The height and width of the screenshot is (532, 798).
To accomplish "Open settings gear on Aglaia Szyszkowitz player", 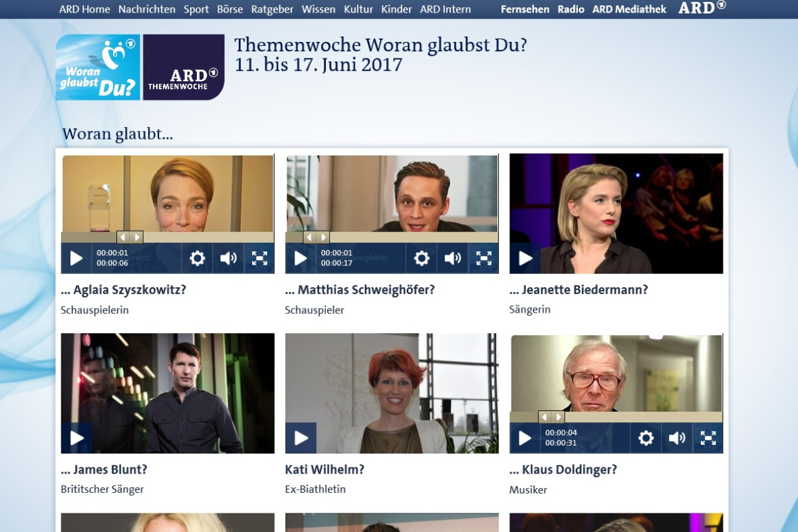I will (198, 258).
